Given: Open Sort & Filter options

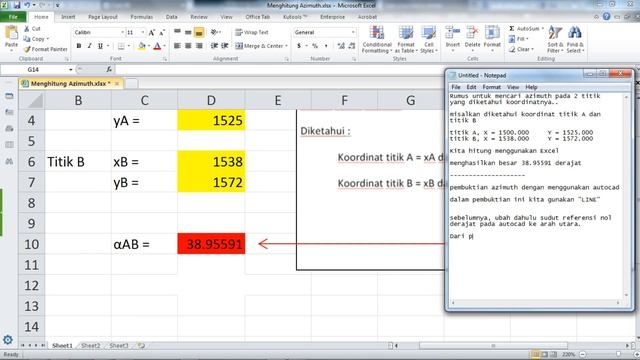Looking at the screenshot, I should [555, 39].
